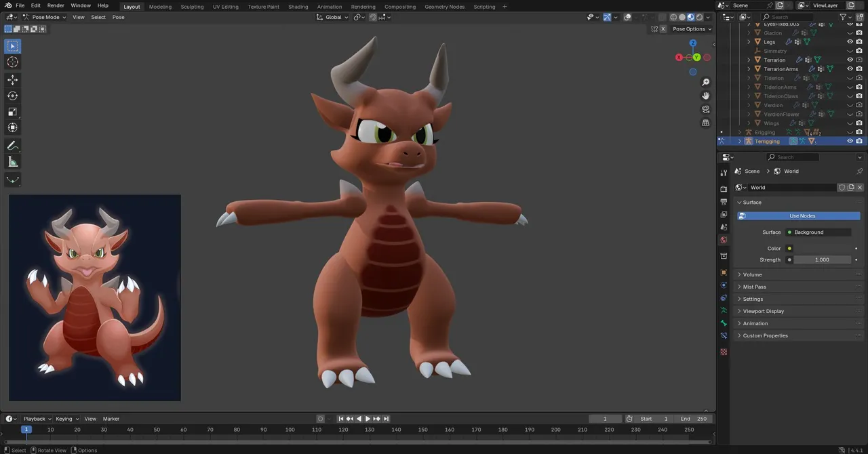Open outliner filter dropdown
Viewport: 868px width, 454px height.
845,17
